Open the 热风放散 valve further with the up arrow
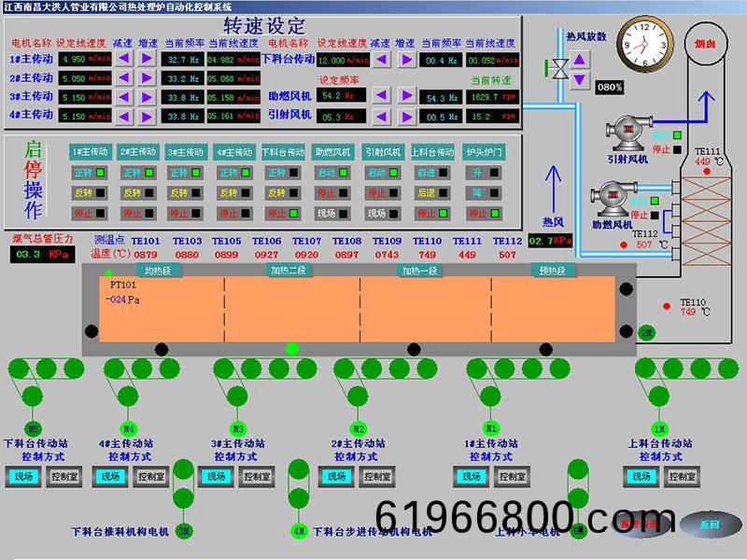The image size is (747, 560). coord(579,60)
